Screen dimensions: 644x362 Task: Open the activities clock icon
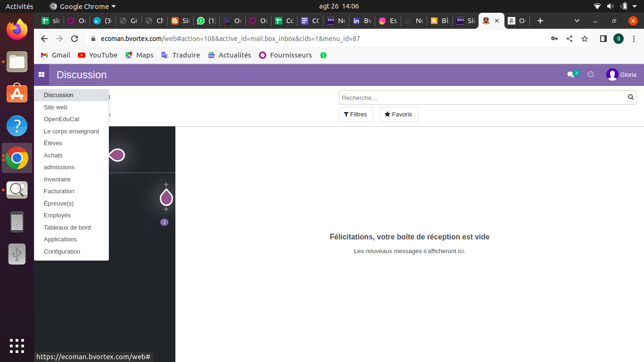[x=590, y=74]
